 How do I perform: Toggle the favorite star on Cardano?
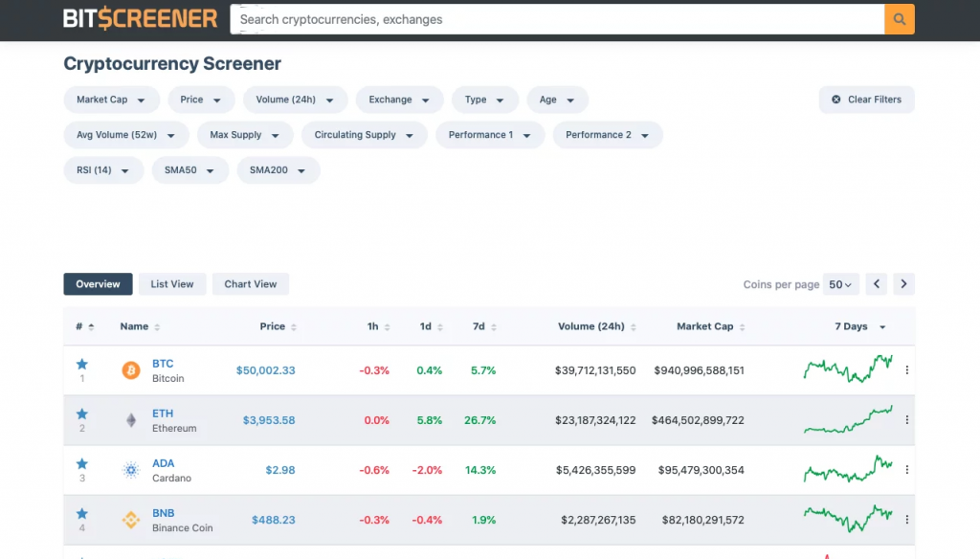coord(81,462)
